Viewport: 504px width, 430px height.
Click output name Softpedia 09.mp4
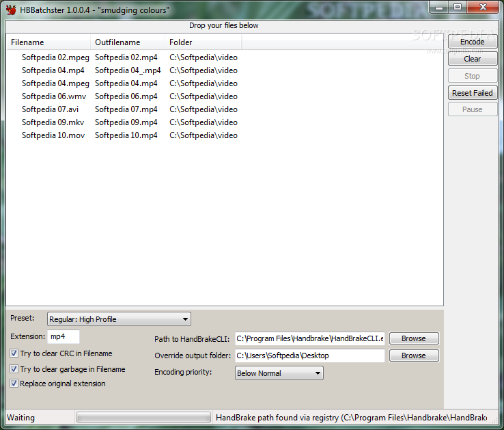coord(126,122)
